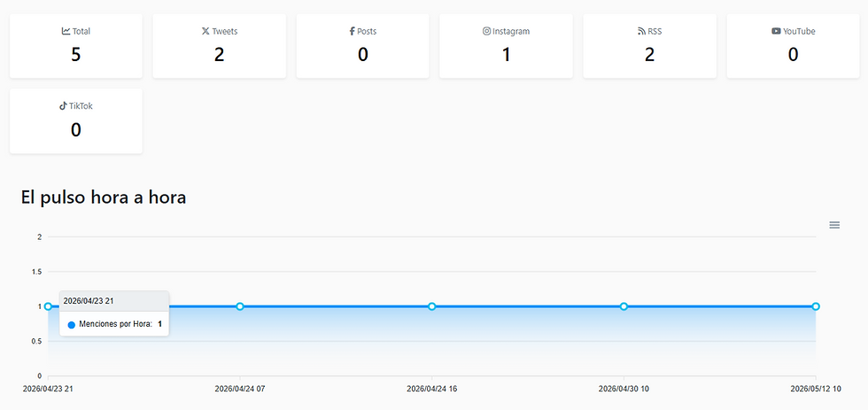The width and height of the screenshot is (868, 410).
Task: Click the data point at 2026/04/24 16
Action: coord(432,306)
